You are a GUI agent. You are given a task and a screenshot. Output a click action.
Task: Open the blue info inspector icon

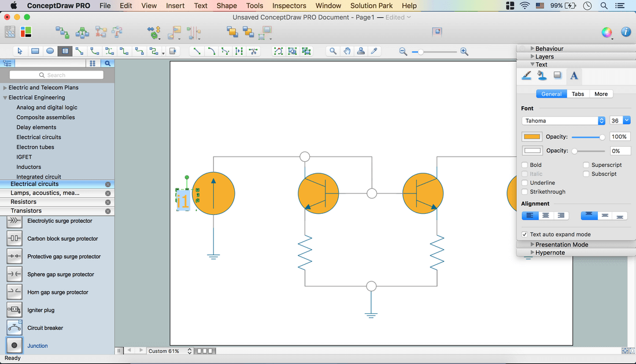(x=626, y=32)
